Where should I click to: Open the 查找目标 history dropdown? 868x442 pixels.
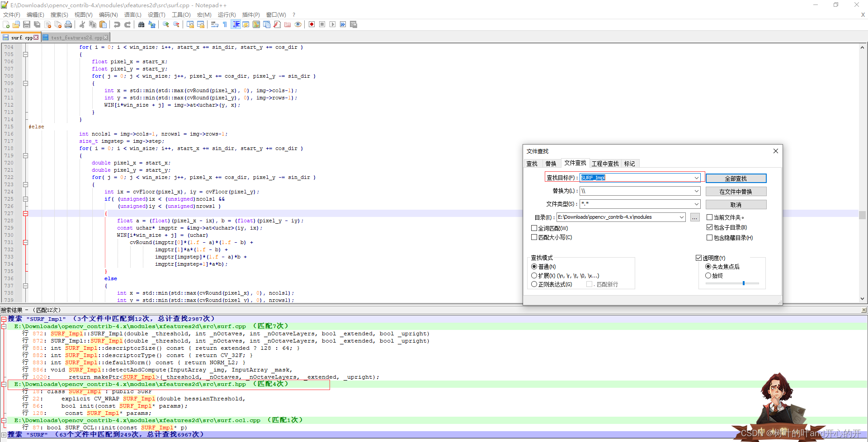tap(696, 177)
